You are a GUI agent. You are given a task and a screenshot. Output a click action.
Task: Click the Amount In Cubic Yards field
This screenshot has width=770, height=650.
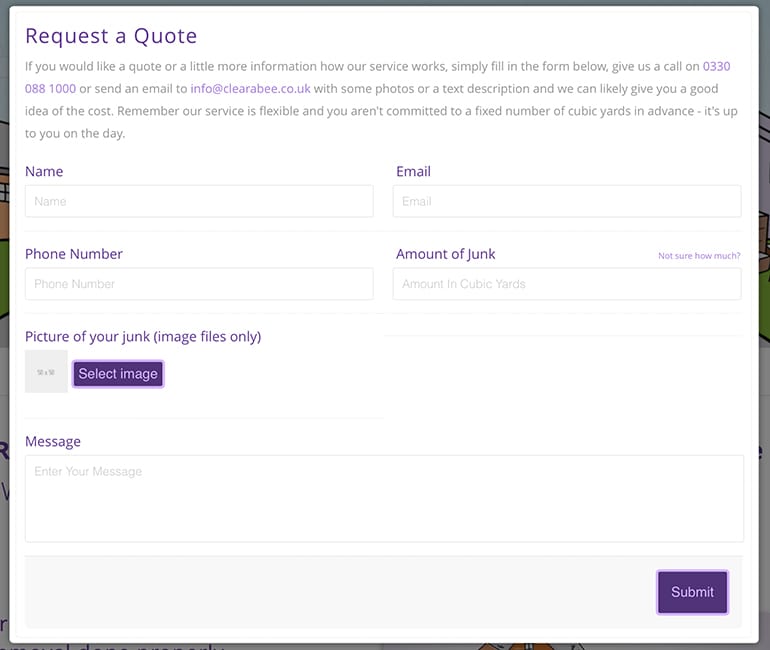click(x=567, y=284)
